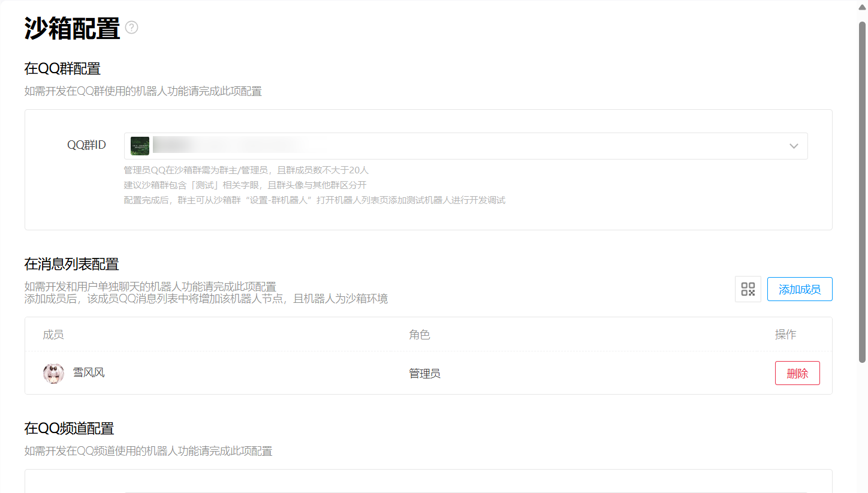868x493 pixels.
Task: Click the 在QQ频道配置 section heading
Action: 69,428
